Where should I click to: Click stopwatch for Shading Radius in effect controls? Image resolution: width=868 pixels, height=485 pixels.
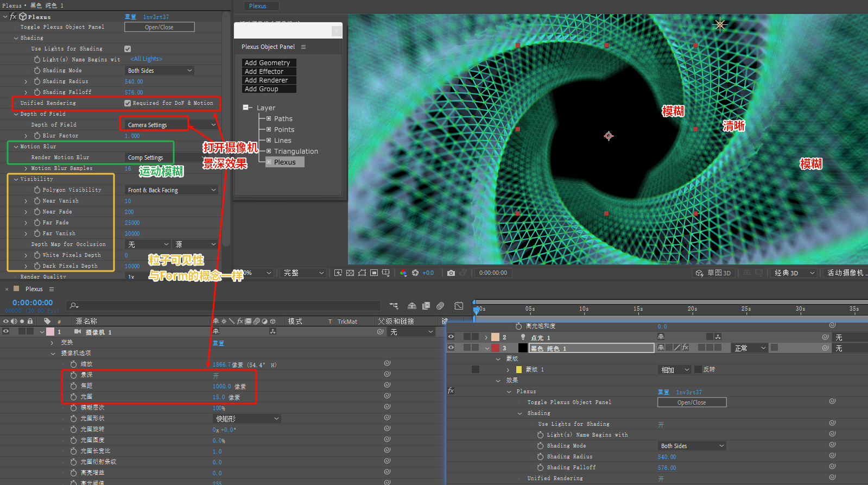[37, 81]
